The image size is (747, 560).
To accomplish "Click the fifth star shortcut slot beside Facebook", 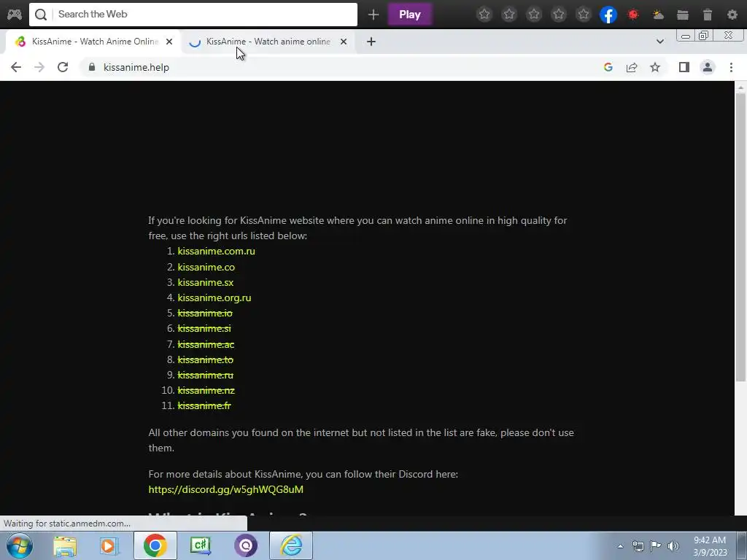I will tap(584, 15).
